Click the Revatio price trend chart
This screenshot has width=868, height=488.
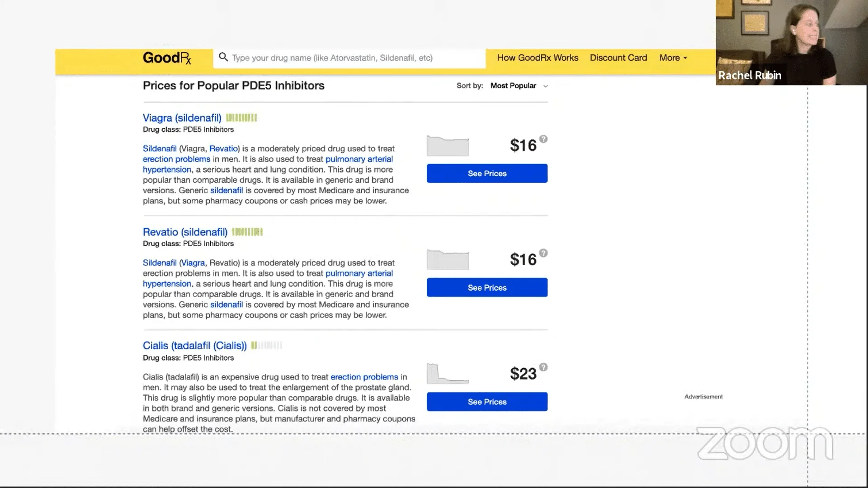[448, 260]
